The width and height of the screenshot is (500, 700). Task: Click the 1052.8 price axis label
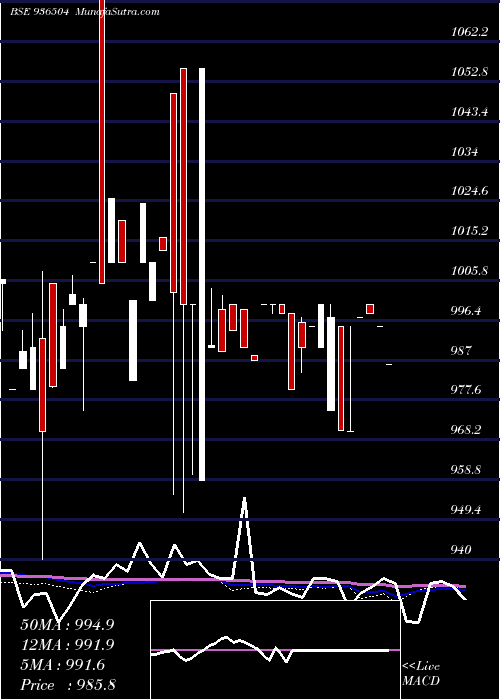(x=469, y=71)
